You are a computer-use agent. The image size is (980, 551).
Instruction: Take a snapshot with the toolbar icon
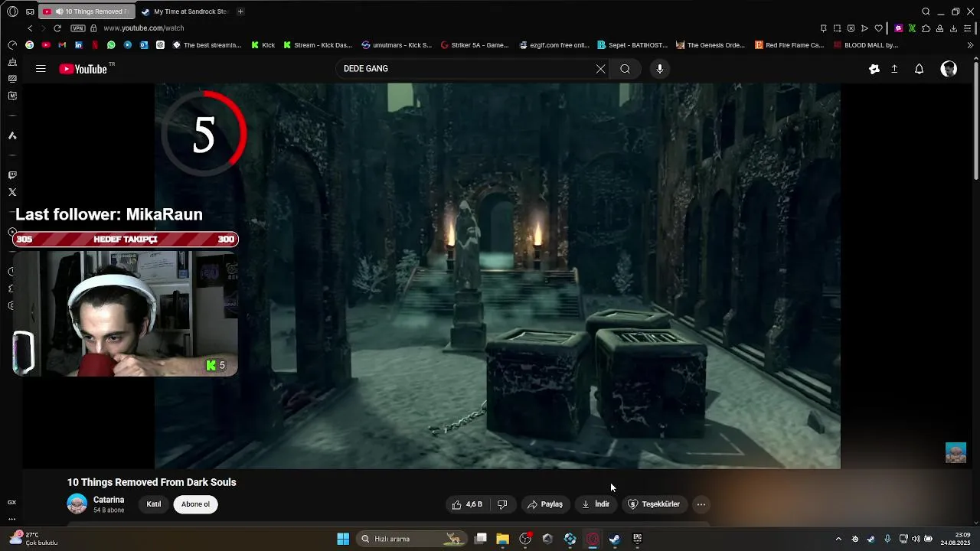click(837, 28)
